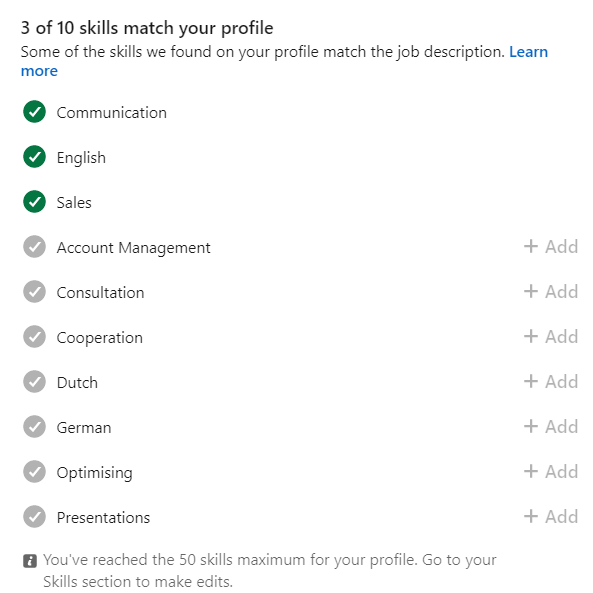Screen dimensions: 593x593
Task: Add the Presentations skill
Action: (x=551, y=517)
